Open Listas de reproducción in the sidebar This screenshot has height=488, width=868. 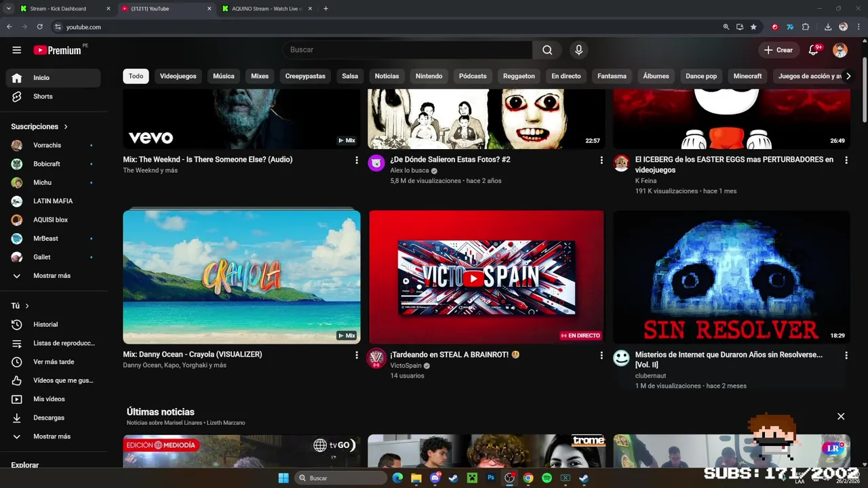click(53, 343)
